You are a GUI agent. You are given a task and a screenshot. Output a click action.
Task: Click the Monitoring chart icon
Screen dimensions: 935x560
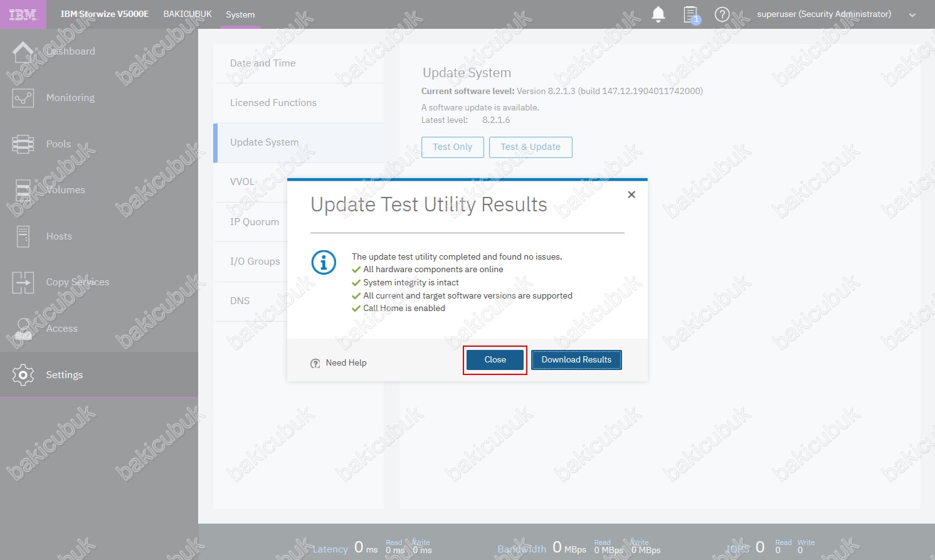(23, 98)
